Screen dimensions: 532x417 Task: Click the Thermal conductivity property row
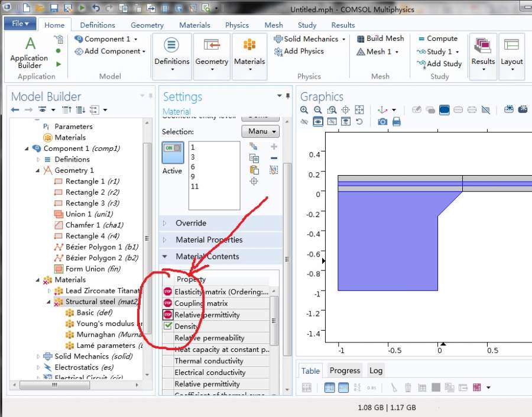click(x=216, y=361)
